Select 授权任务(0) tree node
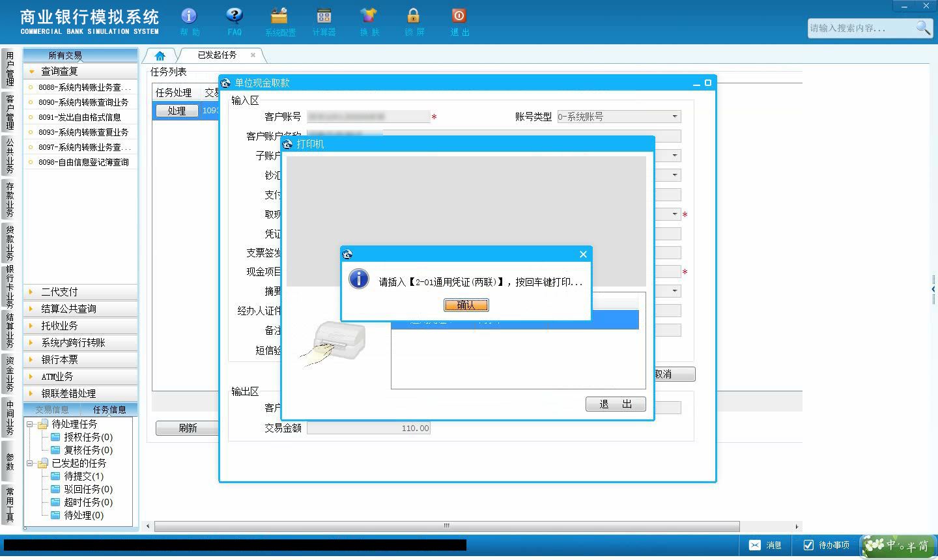Viewport: 938px width, 560px height. [x=88, y=437]
